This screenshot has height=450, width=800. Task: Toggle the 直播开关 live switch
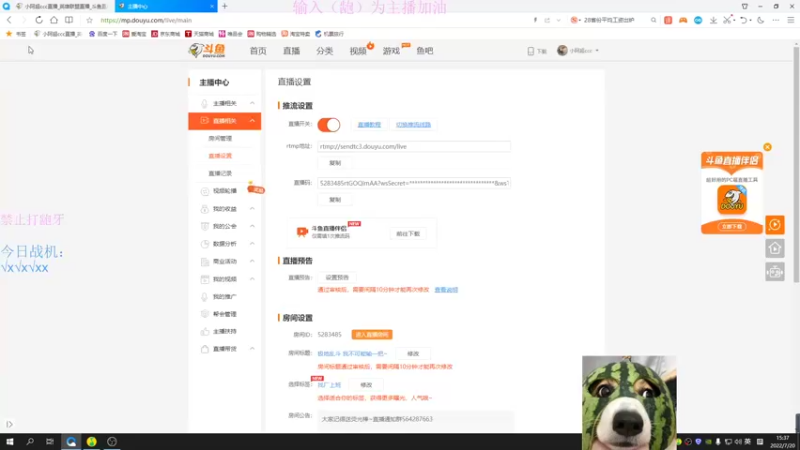(x=329, y=124)
